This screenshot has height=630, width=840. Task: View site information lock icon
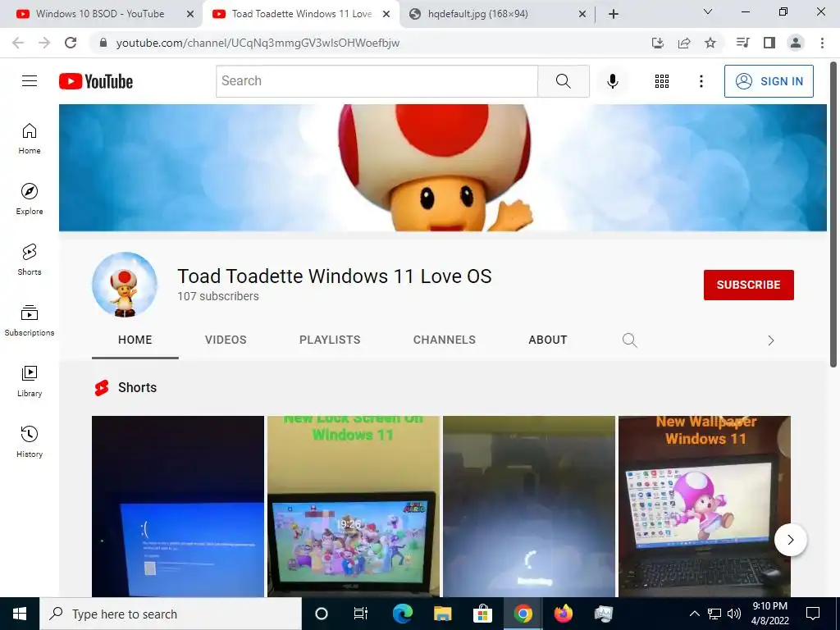(x=103, y=43)
